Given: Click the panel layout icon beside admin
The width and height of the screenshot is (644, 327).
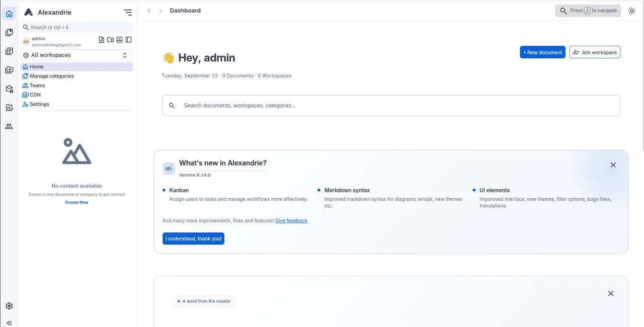Looking at the screenshot, I should [x=128, y=40].
